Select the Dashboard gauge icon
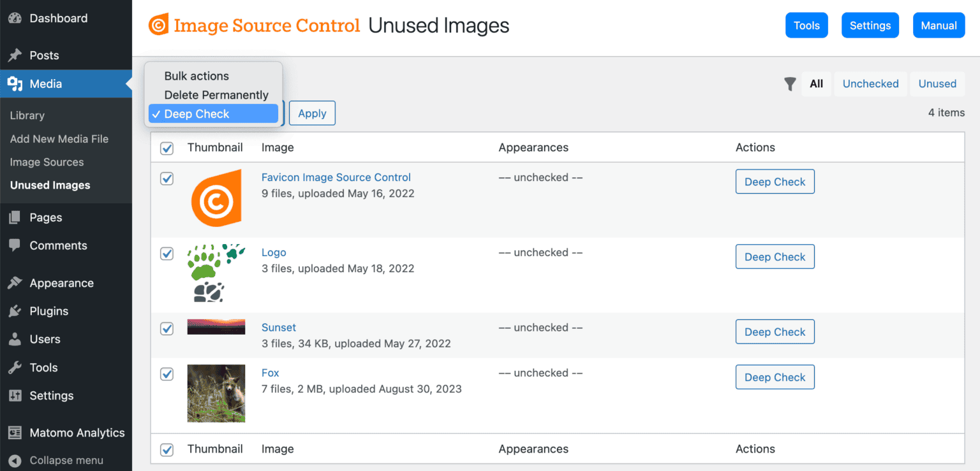 (x=15, y=18)
